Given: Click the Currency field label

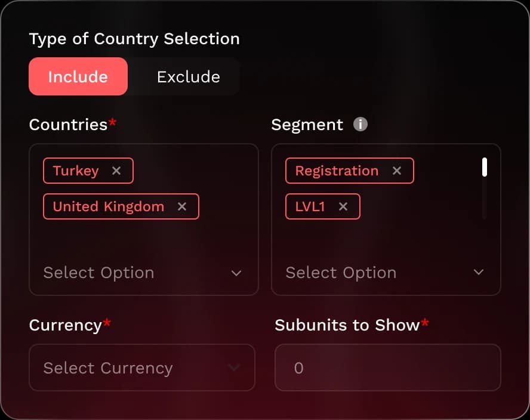Looking at the screenshot, I should (66, 325).
